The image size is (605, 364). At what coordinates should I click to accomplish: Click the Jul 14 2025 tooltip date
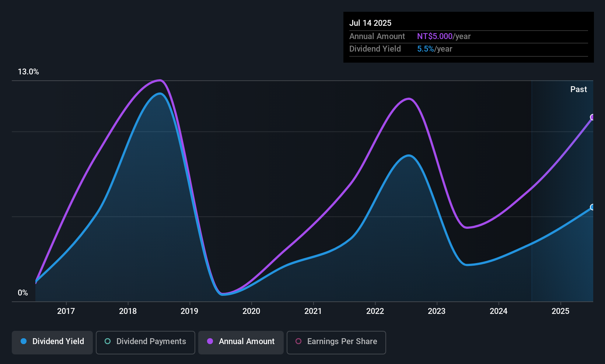tap(370, 23)
